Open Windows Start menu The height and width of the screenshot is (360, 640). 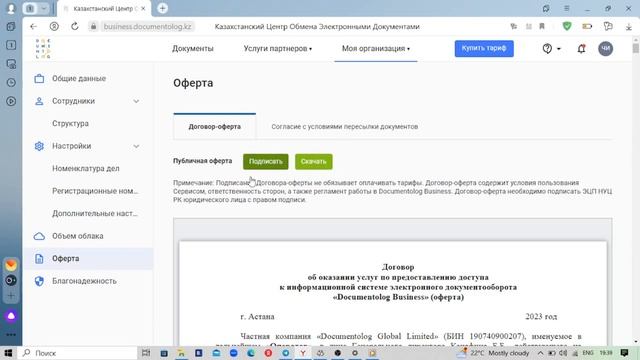pyautogui.click(x=8, y=353)
